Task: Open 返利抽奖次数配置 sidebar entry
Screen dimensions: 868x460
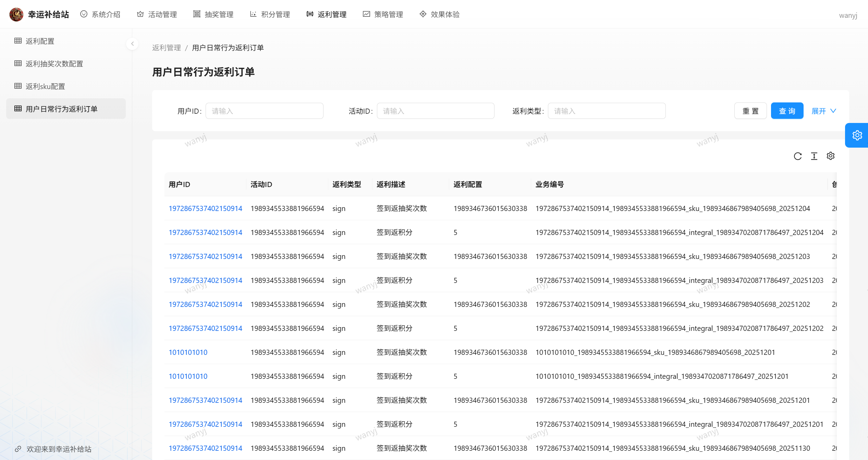Action: [x=54, y=64]
